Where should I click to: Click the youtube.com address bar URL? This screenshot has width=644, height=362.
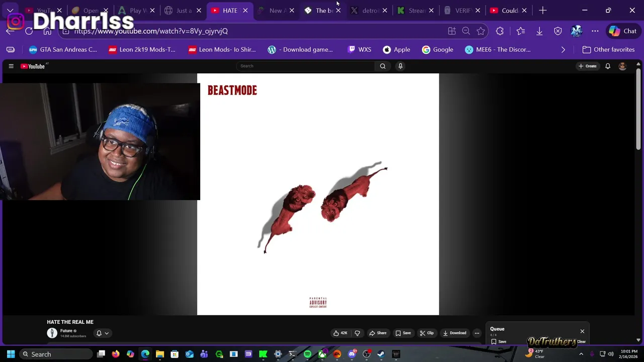pyautogui.click(x=151, y=31)
